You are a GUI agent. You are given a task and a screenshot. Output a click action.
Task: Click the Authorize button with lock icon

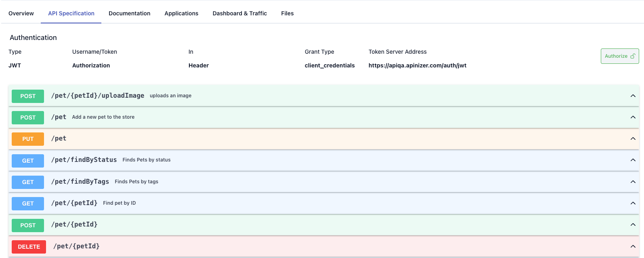[x=619, y=56]
